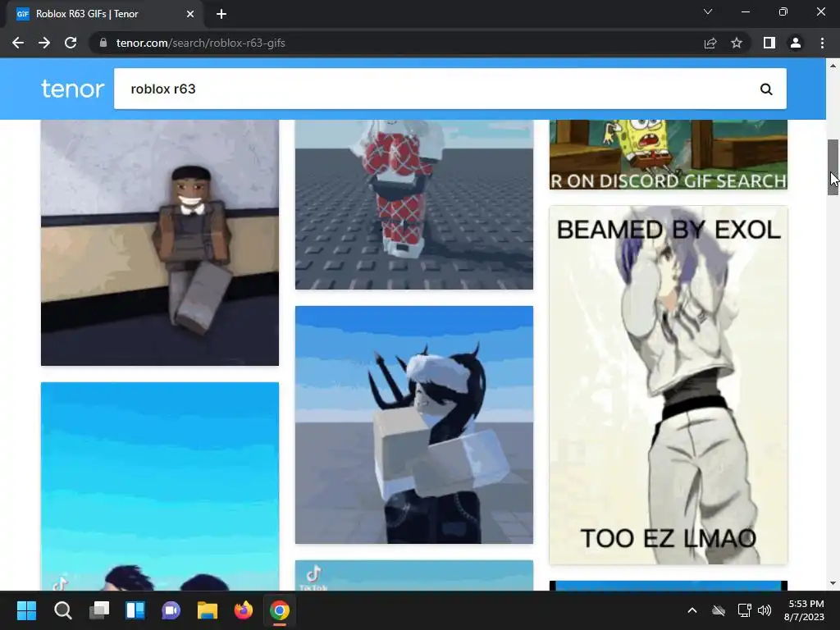Open File Explorer from the taskbar
The height and width of the screenshot is (630, 840).
tap(208, 610)
